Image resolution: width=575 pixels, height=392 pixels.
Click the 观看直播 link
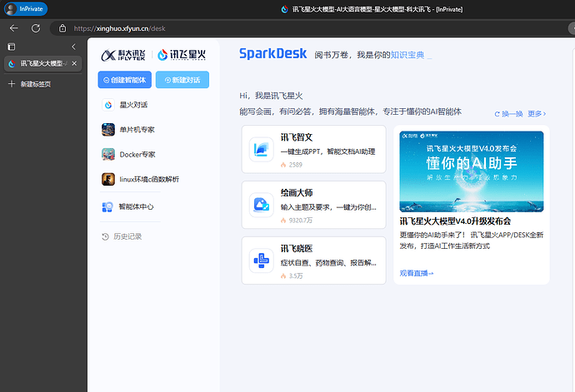(x=416, y=273)
